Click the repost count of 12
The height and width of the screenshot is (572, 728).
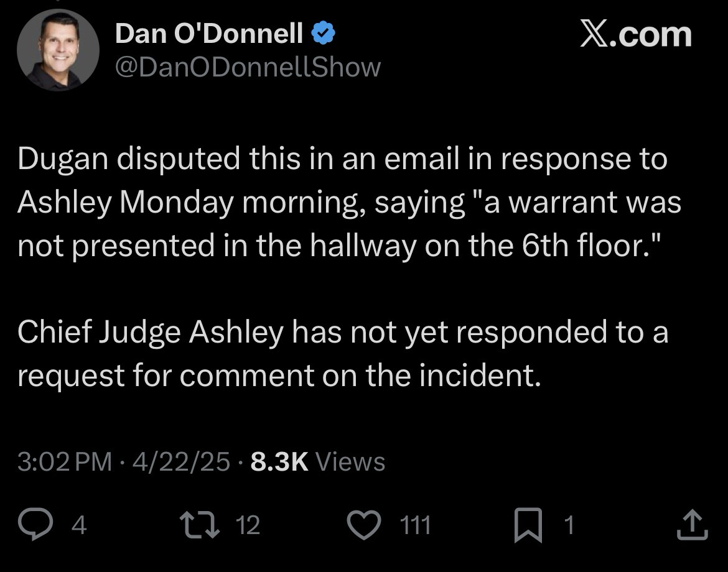(x=248, y=527)
